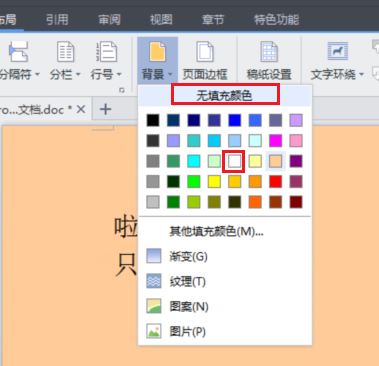379x366 pixels.
Task: Choose the 渐变(G) gradient entry
Action: point(188,256)
